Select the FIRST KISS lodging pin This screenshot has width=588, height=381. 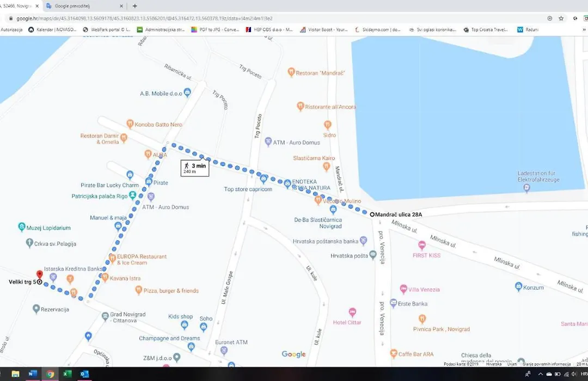tap(422, 245)
